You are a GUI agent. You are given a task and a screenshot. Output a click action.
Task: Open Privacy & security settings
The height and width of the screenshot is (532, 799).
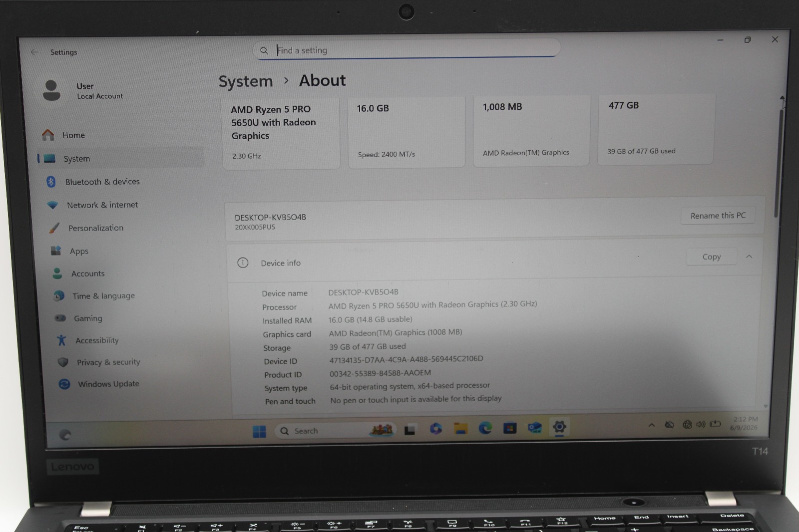108,362
